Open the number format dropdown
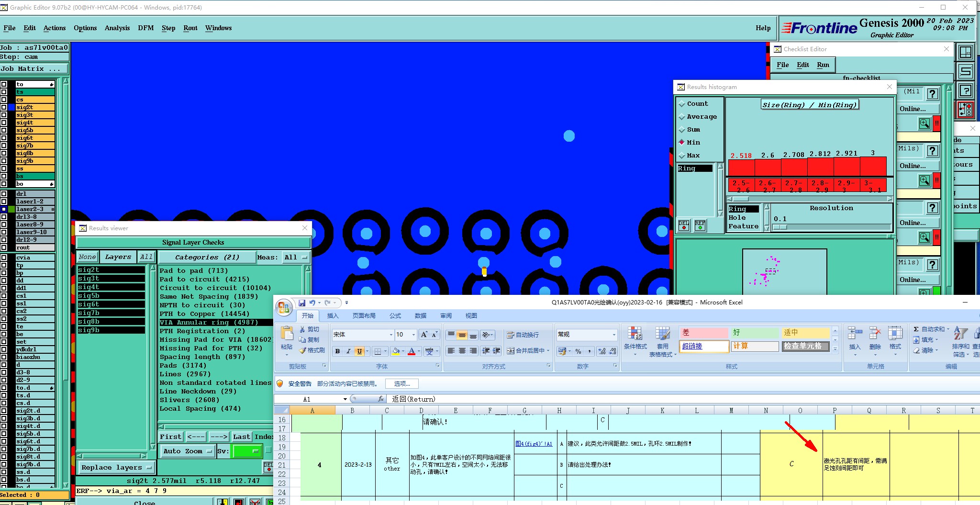The width and height of the screenshot is (980, 505). [614, 335]
